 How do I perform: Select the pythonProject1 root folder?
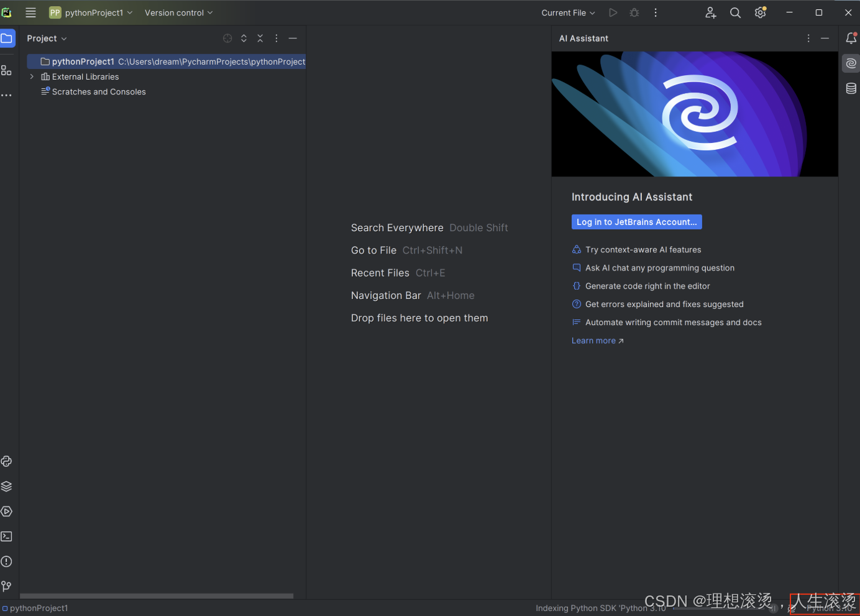[x=166, y=62]
